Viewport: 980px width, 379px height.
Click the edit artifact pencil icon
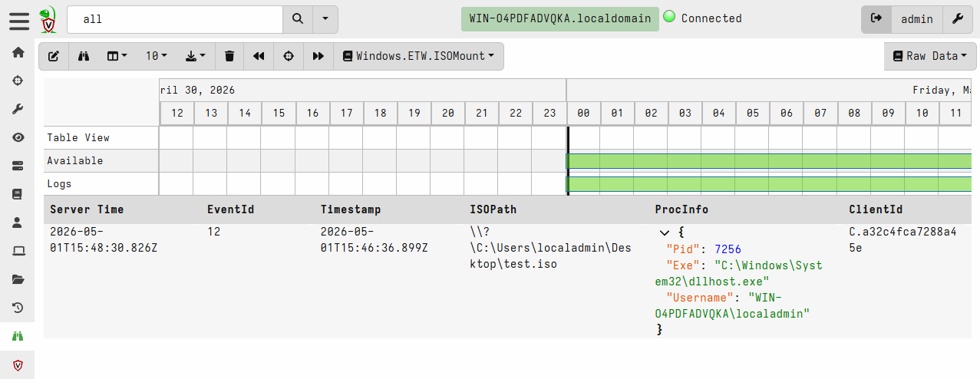coord(54,56)
